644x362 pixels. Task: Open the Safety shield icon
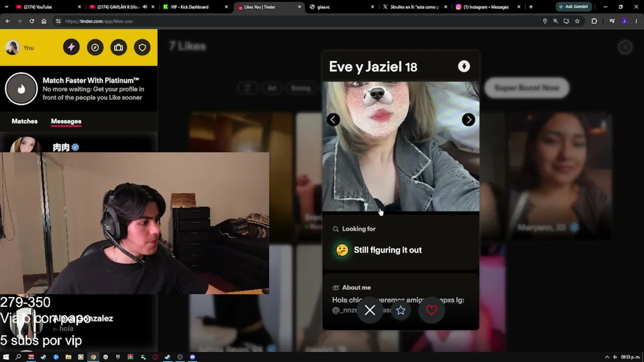click(x=142, y=47)
